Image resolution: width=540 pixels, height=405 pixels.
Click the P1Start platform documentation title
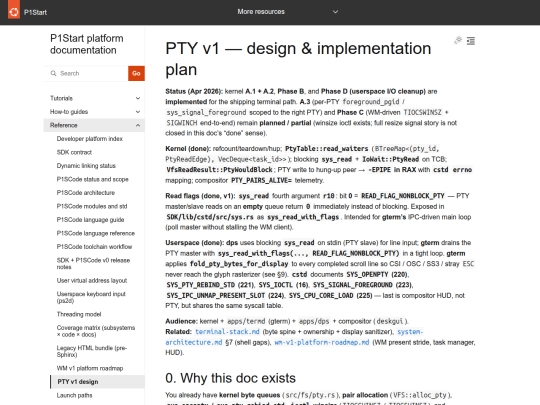(x=87, y=44)
